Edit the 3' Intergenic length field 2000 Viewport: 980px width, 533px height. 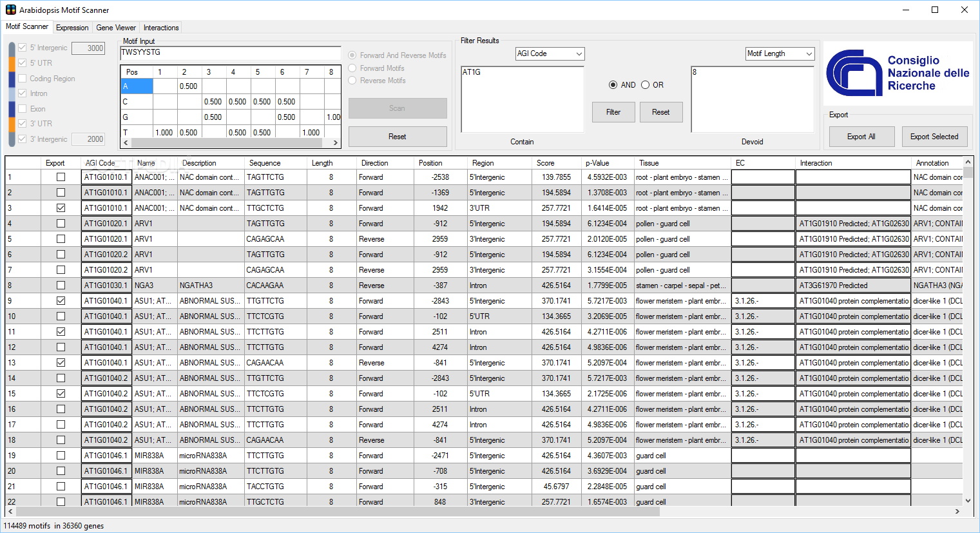click(88, 139)
